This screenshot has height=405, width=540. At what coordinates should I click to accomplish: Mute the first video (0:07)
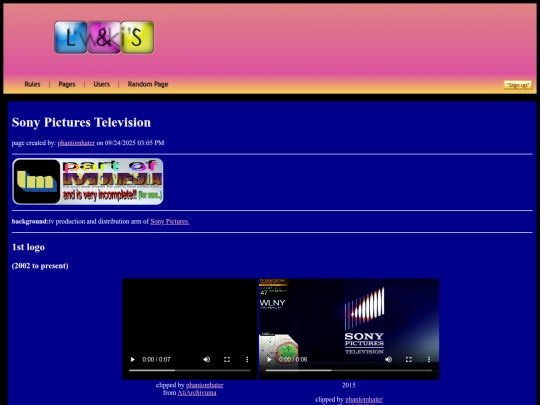tap(207, 360)
